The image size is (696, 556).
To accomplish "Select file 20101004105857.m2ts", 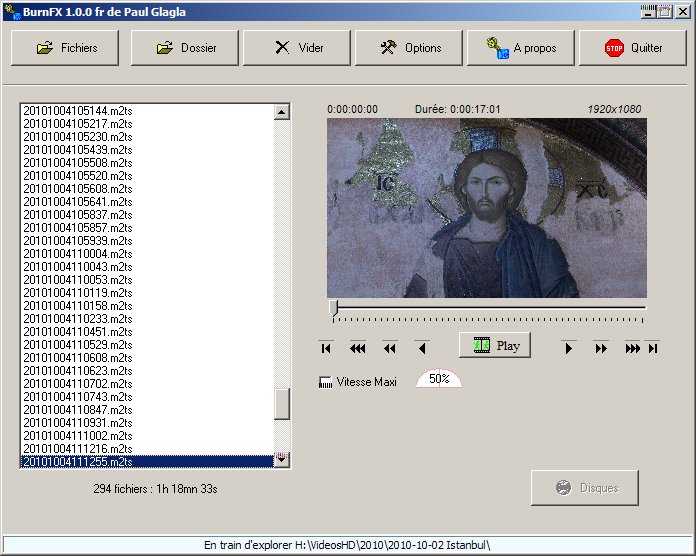I will [147, 228].
